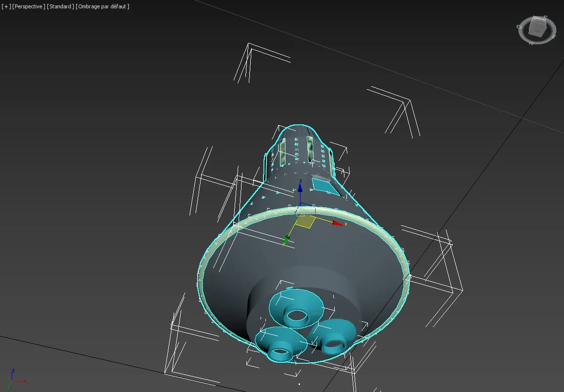The height and width of the screenshot is (392, 564).
Task: Click the world axis tripod in corner
Action: tap(14, 378)
